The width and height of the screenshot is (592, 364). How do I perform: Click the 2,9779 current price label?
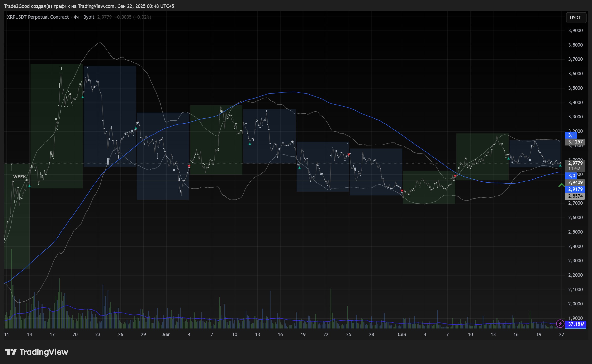click(575, 163)
